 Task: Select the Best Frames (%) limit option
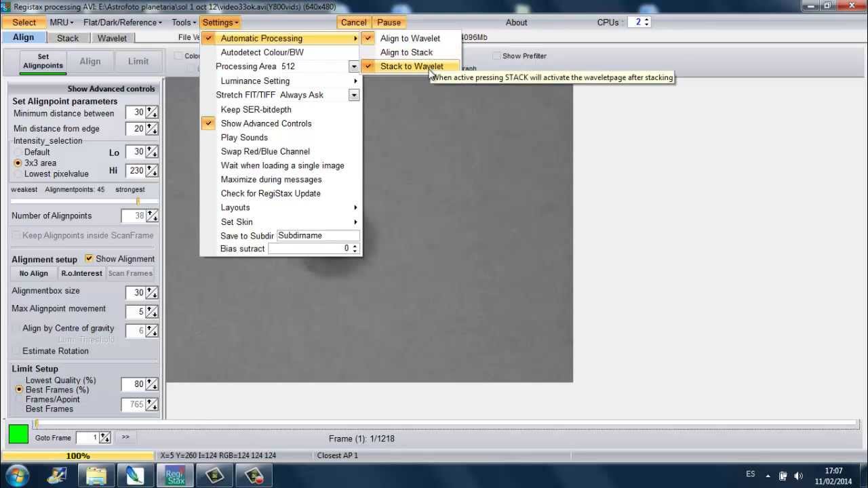pyautogui.click(x=19, y=390)
